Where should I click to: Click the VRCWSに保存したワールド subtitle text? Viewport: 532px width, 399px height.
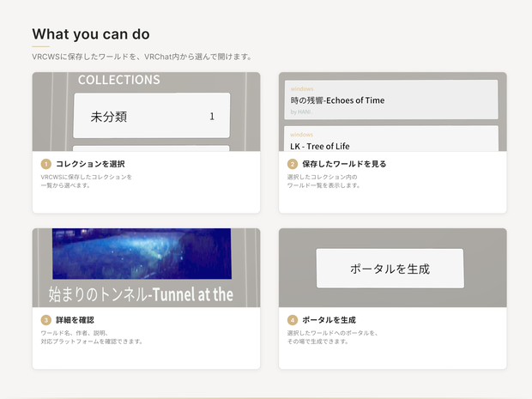(142, 57)
